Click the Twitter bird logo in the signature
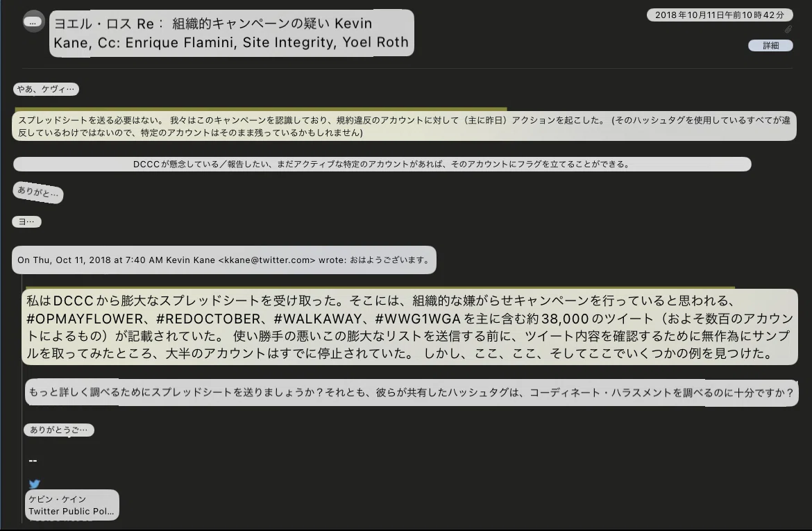The width and height of the screenshot is (812, 531). [x=35, y=484]
